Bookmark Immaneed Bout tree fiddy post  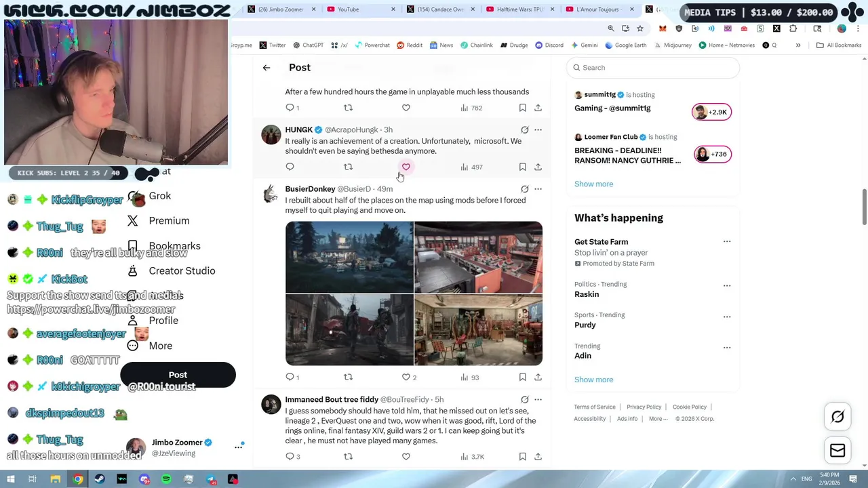pos(522,457)
